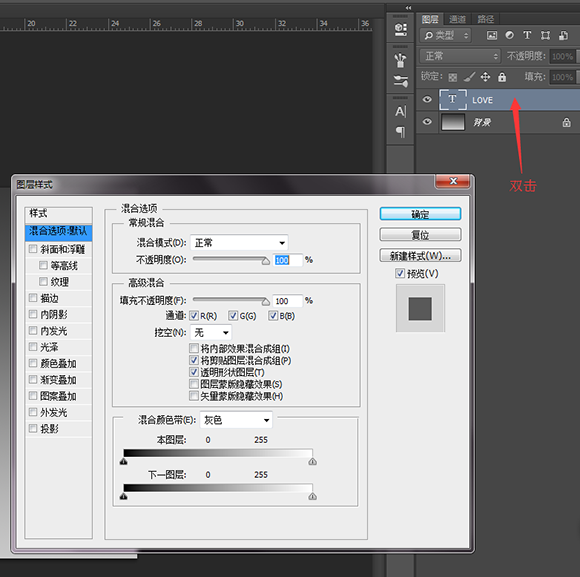Click the 不透明度(O) value field

tap(288, 260)
